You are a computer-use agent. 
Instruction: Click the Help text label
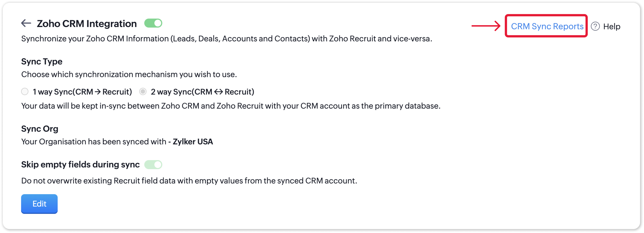[612, 27]
